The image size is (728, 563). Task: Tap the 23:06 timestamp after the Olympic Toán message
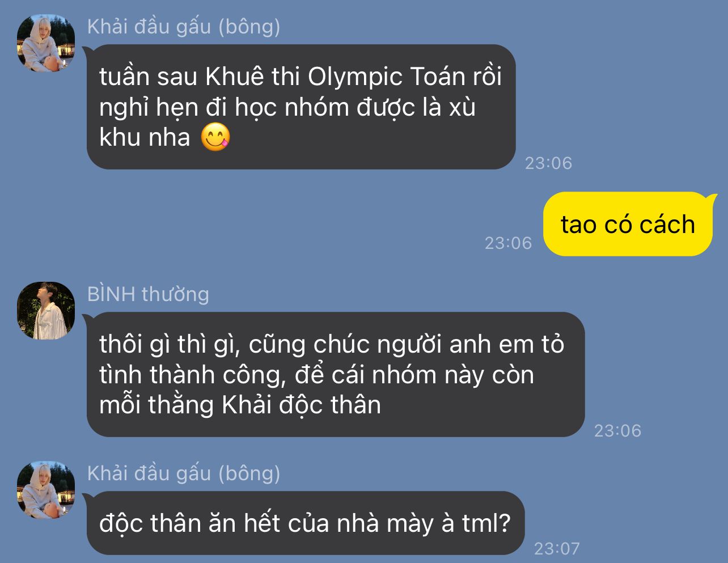point(548,163)
